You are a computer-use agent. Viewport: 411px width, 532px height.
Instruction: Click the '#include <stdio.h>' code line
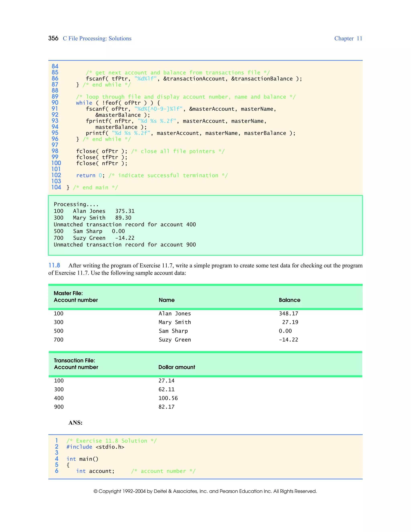(95, 447)
